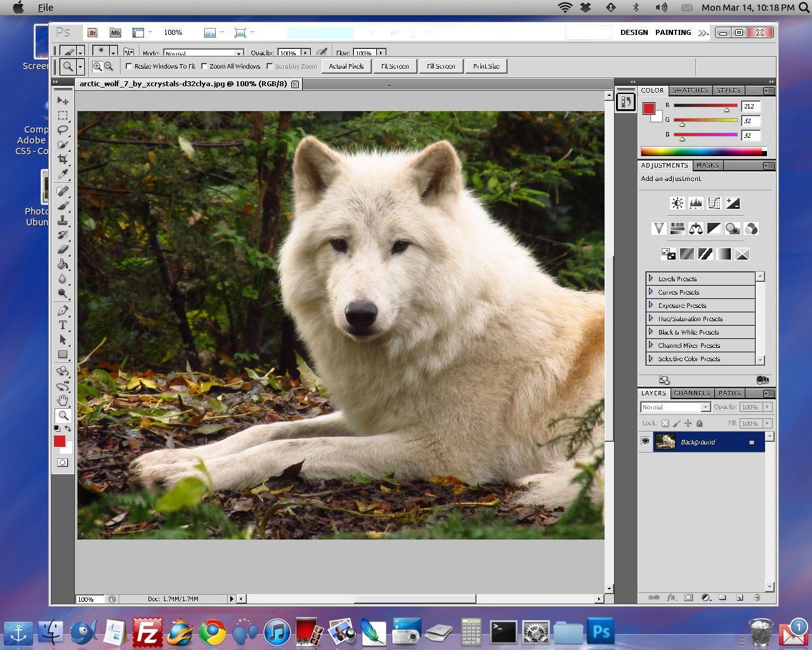The image size is (812, 650).
Task: Select the Dodge tool
Action: [x=63, y=293]
